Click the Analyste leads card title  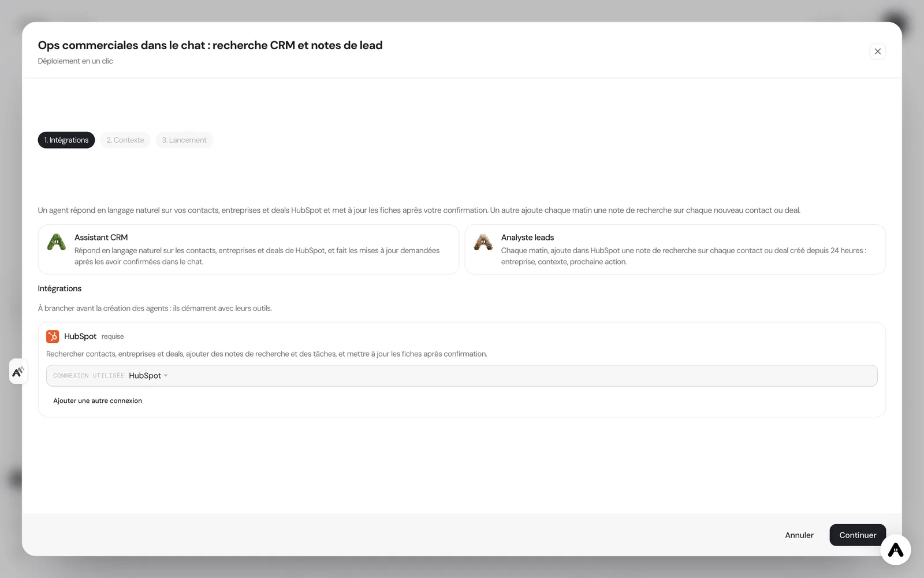(527, 238)
